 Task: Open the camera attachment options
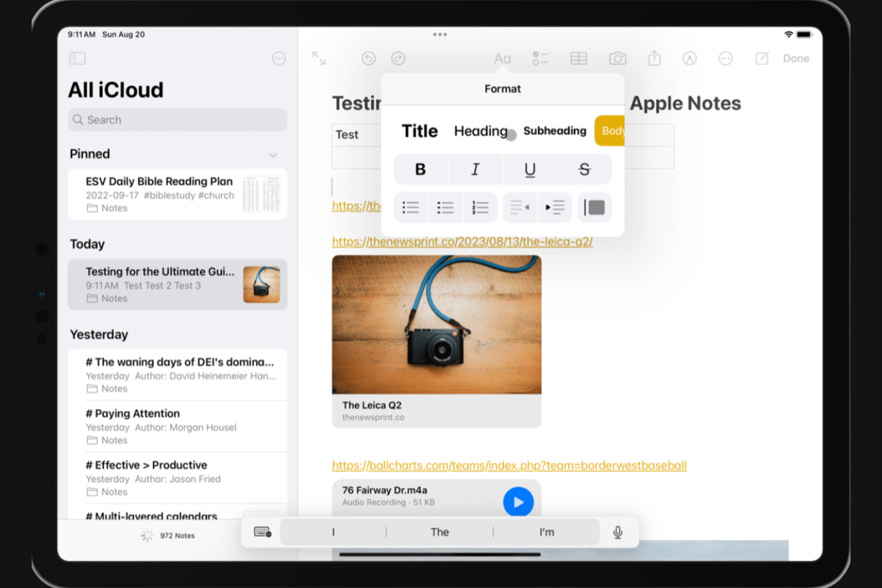(617, 58)
